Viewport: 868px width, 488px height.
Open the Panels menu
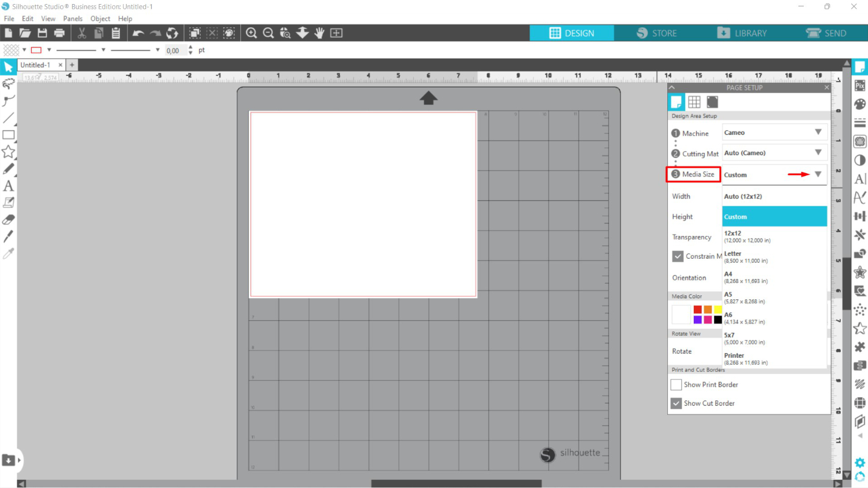point(73,19)
